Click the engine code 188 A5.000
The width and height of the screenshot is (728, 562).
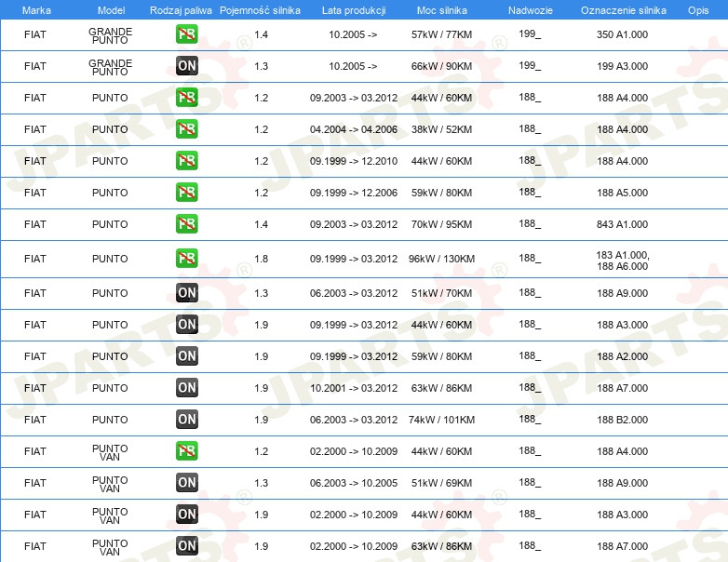[622, 193]
